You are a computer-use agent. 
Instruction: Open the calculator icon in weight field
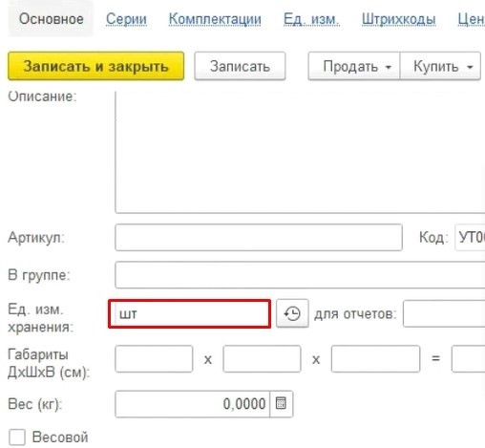click(281, 403)
